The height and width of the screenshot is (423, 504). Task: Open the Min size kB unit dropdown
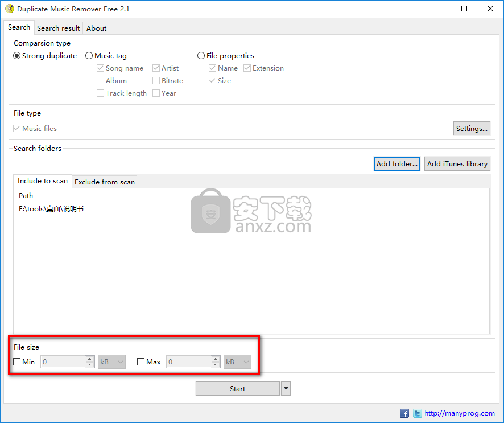tap(111, 362)
